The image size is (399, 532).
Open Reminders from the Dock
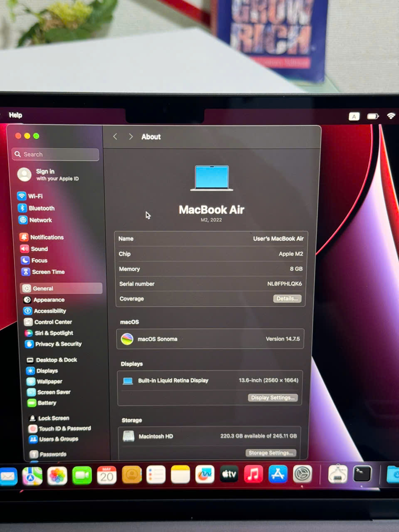[x=156, y=475]
